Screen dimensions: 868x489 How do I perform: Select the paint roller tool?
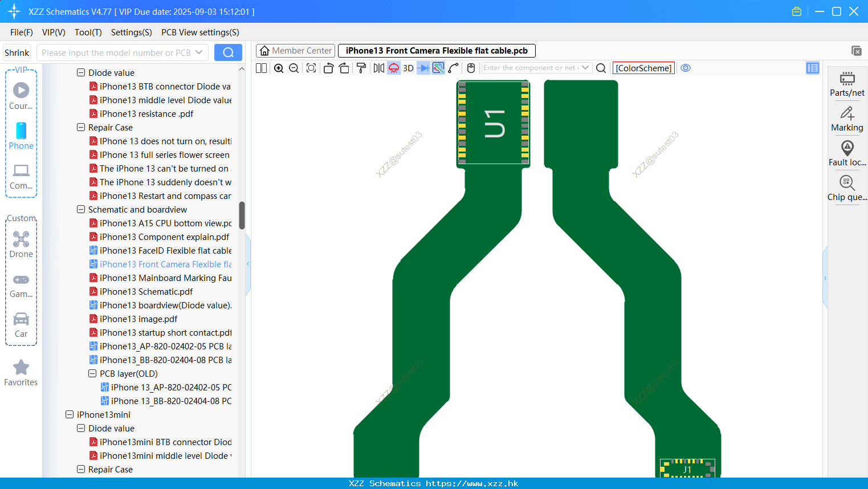pyautogui.click(x=361, y=68)
